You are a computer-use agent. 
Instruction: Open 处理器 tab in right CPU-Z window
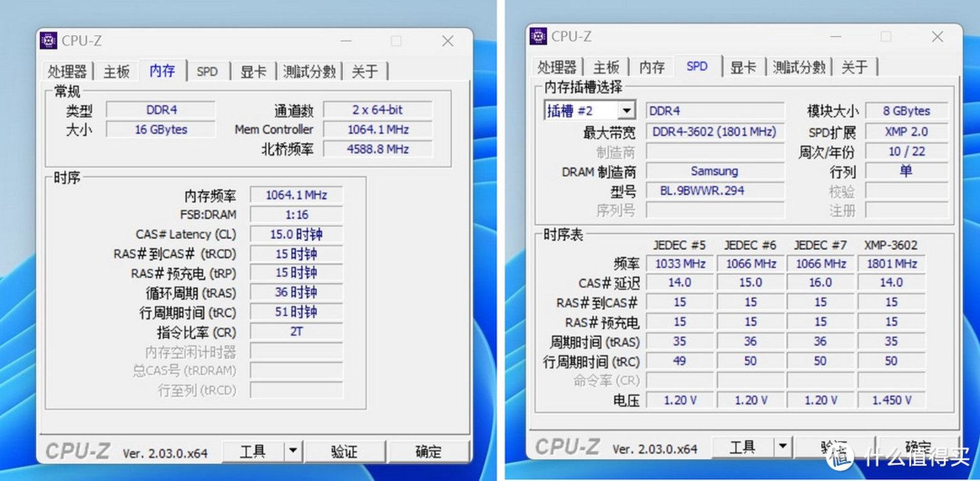tap(557, 67)
